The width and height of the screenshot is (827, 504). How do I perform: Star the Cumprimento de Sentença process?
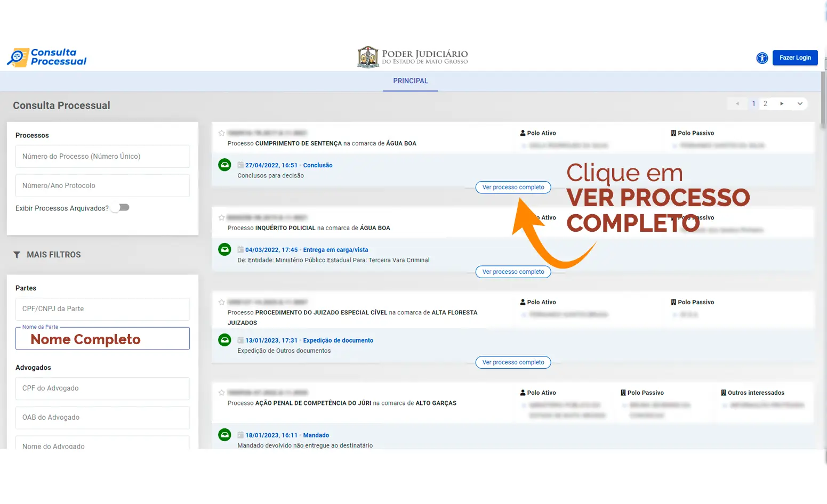coord(221,133)
